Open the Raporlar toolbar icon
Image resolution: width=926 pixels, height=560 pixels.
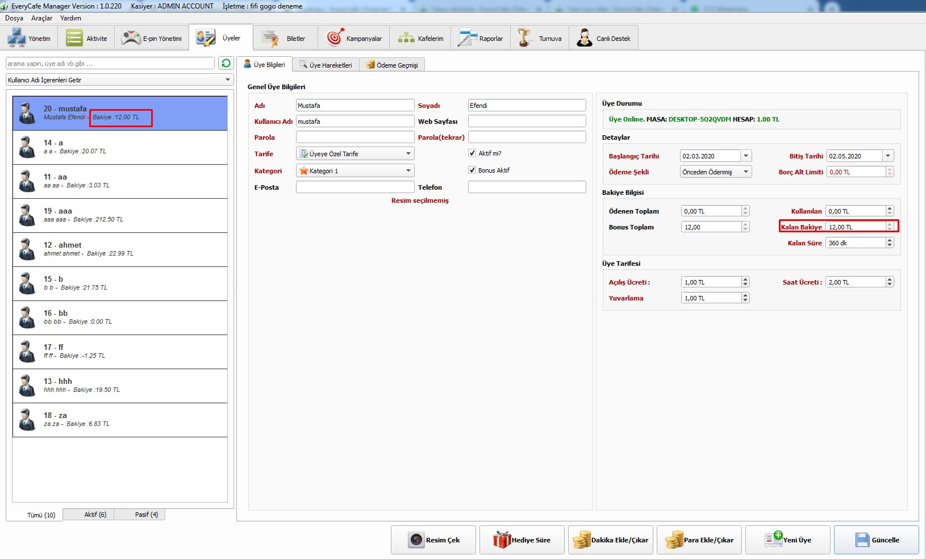(468, 38)
